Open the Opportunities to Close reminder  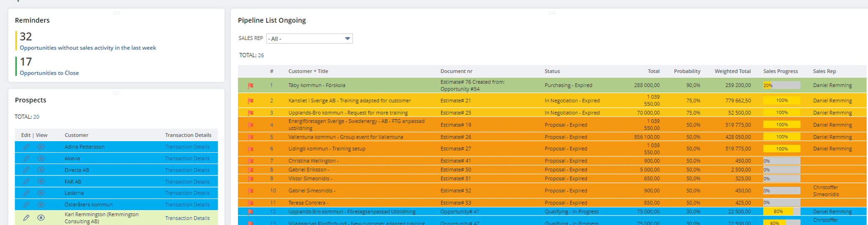click(49, 73)
